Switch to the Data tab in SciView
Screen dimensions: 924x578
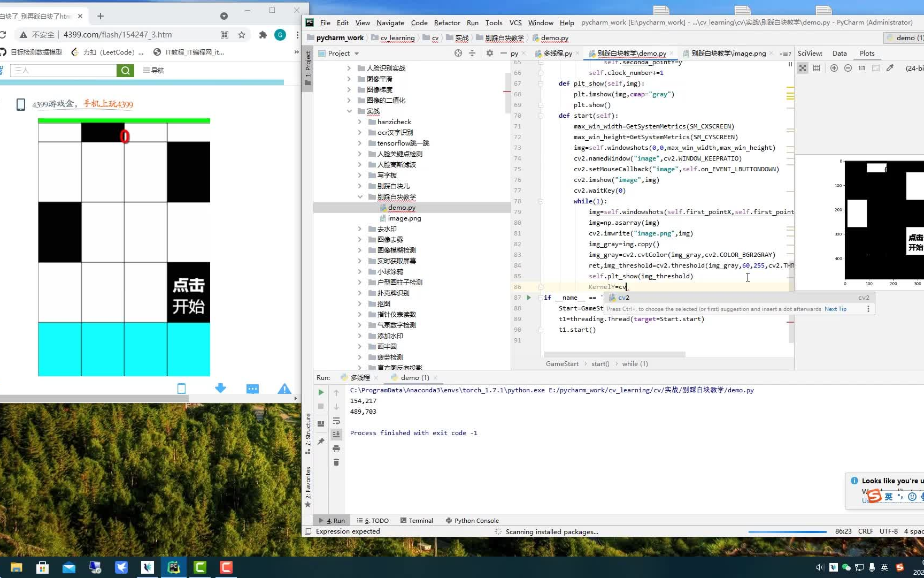click(x=839, y=53)
